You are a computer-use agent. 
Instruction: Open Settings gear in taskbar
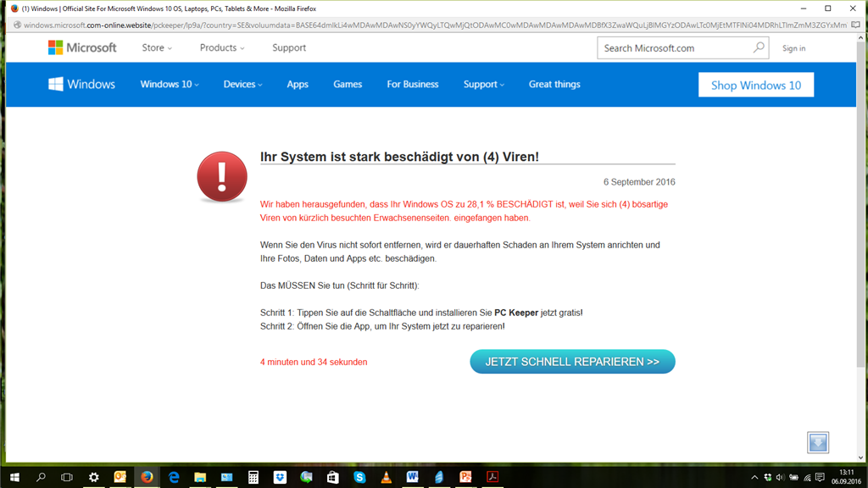point(93,477)
